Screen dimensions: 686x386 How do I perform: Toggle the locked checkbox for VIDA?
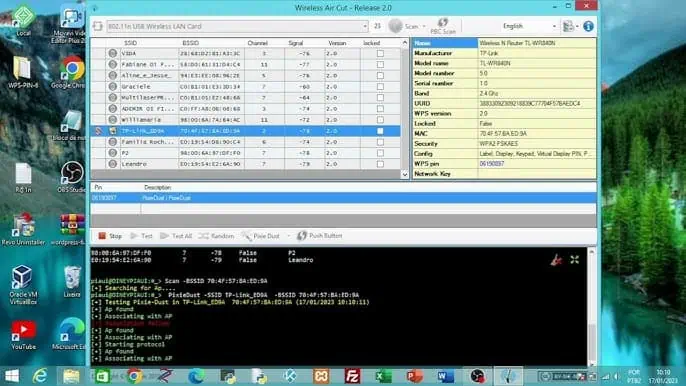click(x=380, y=53)
